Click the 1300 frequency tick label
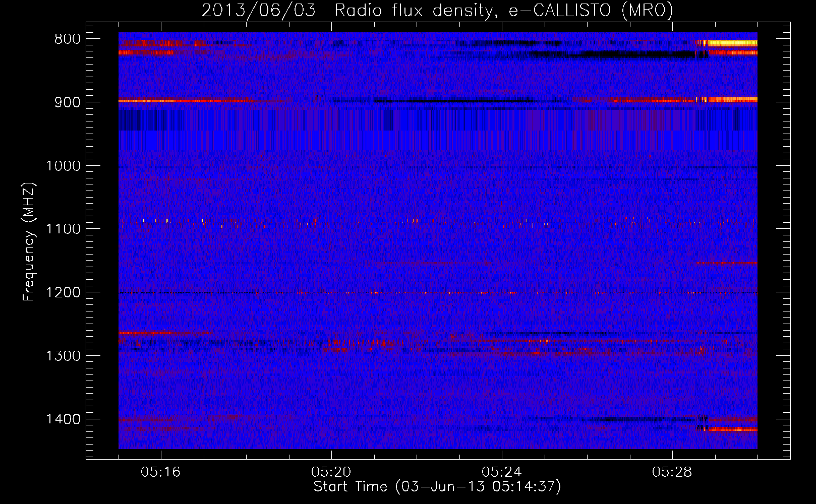 pyautogui.click(x=63, y=356)
